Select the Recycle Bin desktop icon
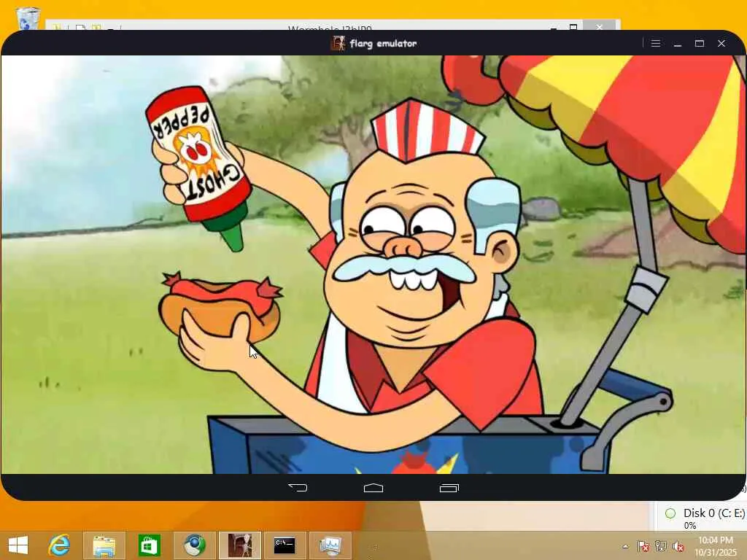This screenshot has height=560, width=747. coord(28,18)
